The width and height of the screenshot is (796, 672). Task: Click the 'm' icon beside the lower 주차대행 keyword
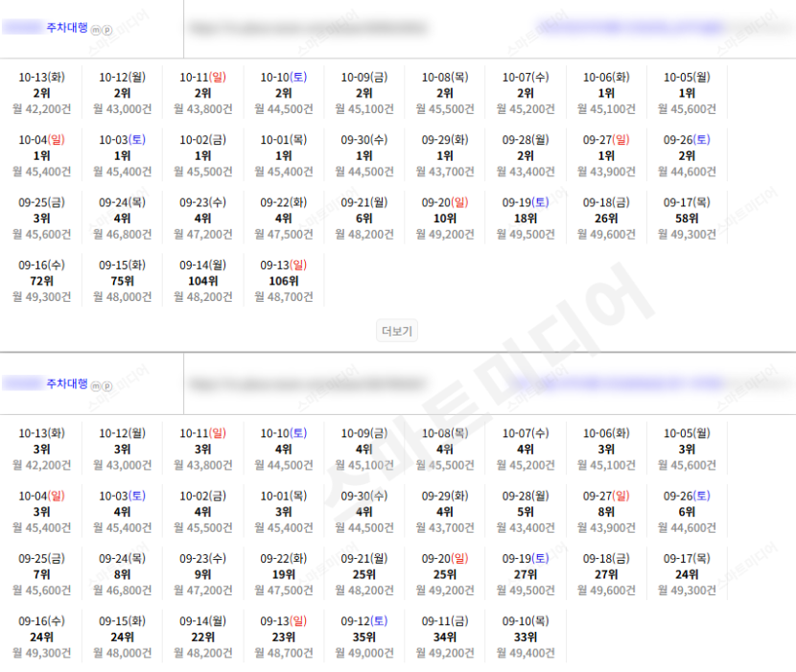(96, 386)
